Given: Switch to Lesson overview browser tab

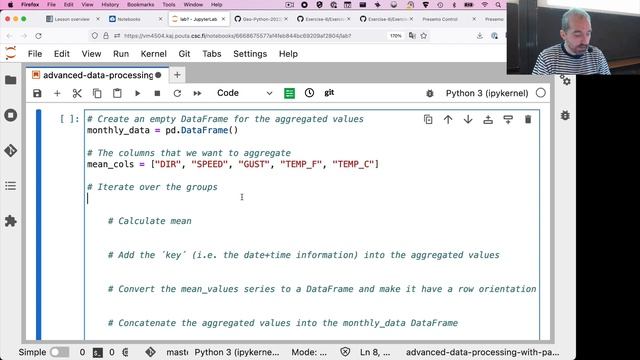Looking at the screenshot, I should point(73,19).
